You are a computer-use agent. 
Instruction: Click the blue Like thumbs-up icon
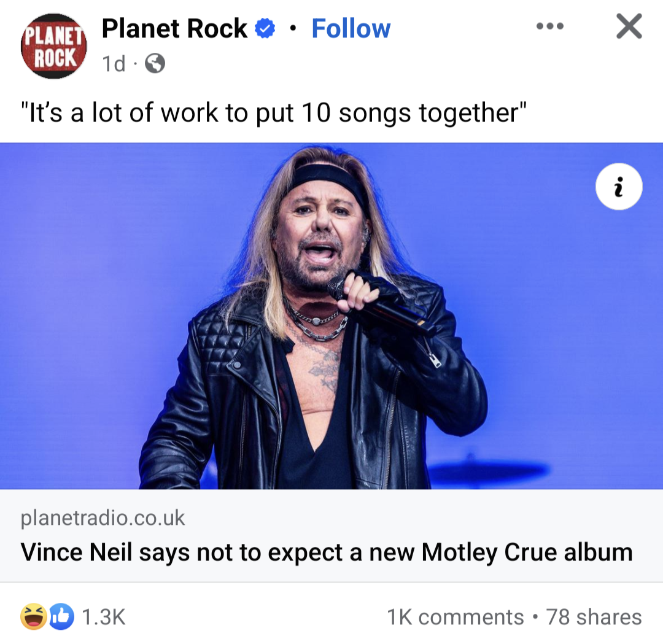pos(61,616)
